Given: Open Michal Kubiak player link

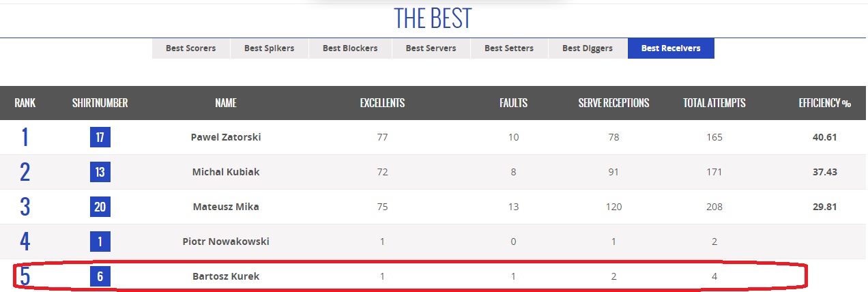Looking at the screenshot, I should pos(225,172).
